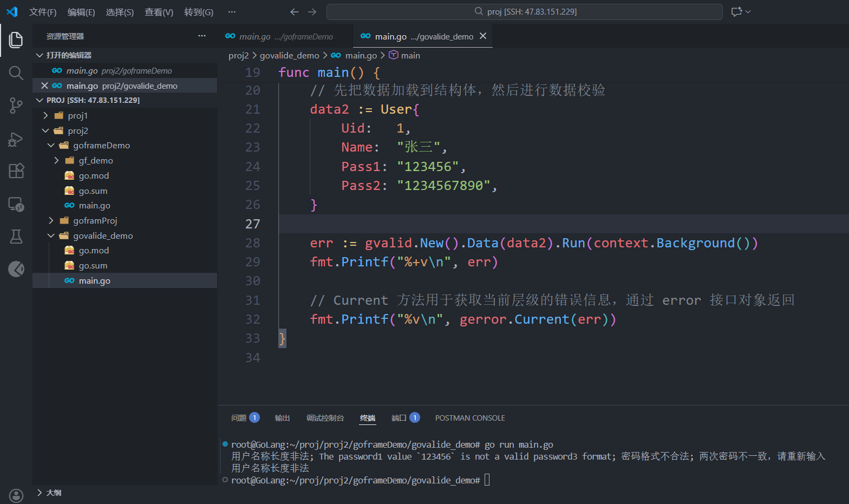The image size is (849, 504).
Task: Open the POSTMAN CONSOLE panel tab
Action: 470,418
